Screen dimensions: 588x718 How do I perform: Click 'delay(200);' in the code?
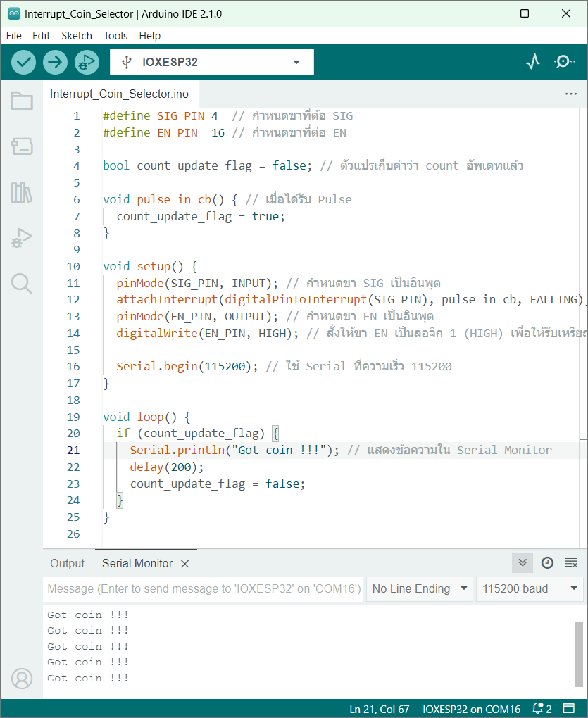(x=167, y=467)
